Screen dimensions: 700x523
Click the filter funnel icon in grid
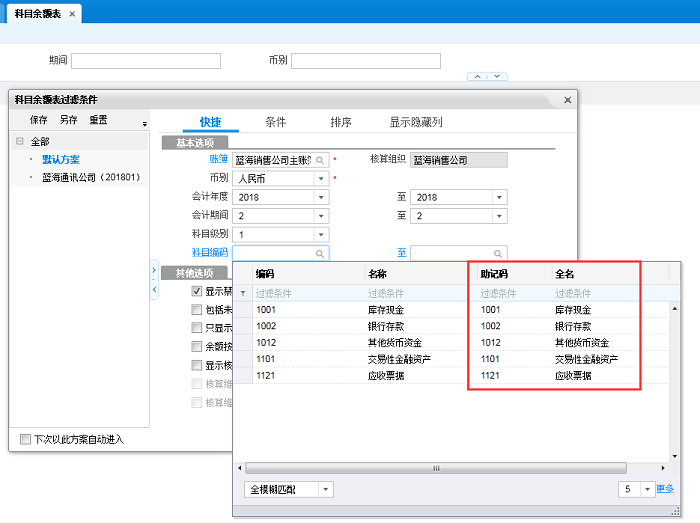coord(243,294)
